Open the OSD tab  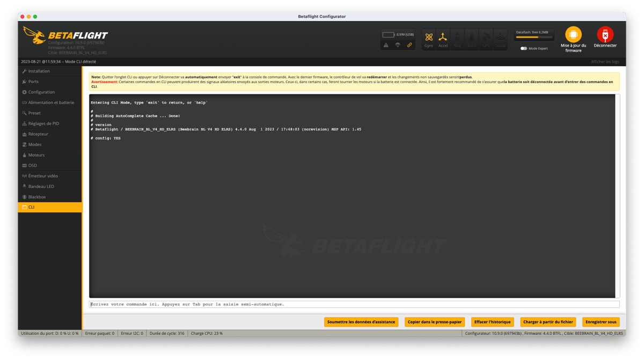click(50, 165)
